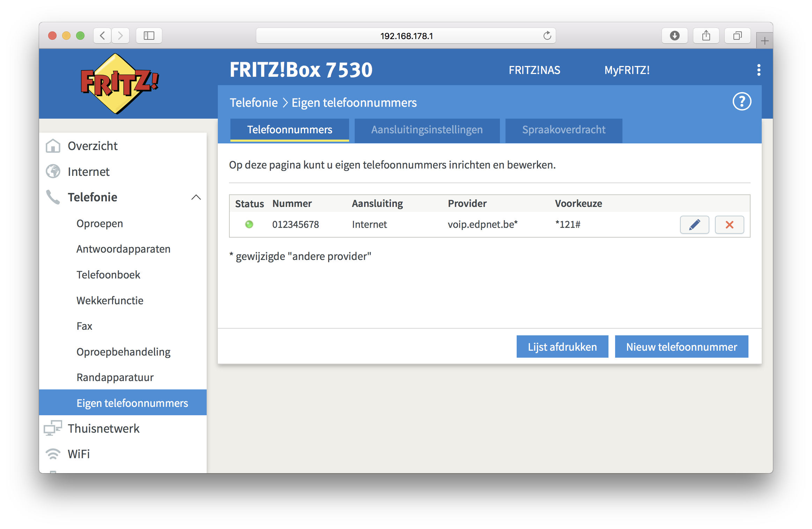Click the Safari address bar 192.168.178.1
Screen dimensions: 812x529
point(406,36)
